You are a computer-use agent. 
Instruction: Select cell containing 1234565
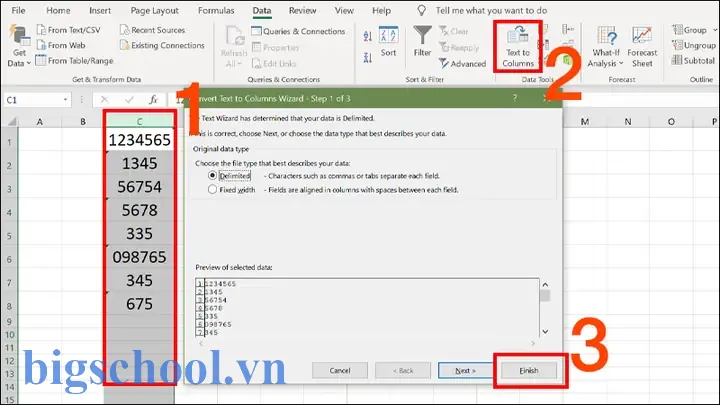coord(140,140)
